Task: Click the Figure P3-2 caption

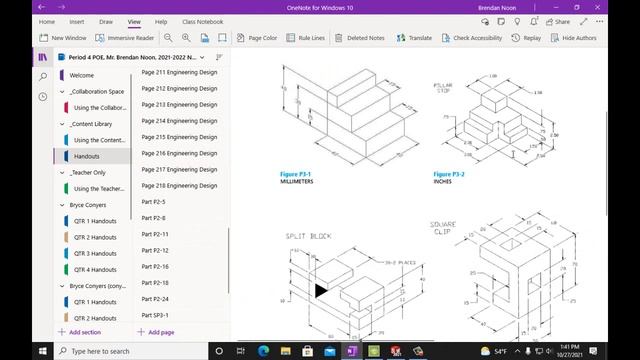Action: (449, 174)
